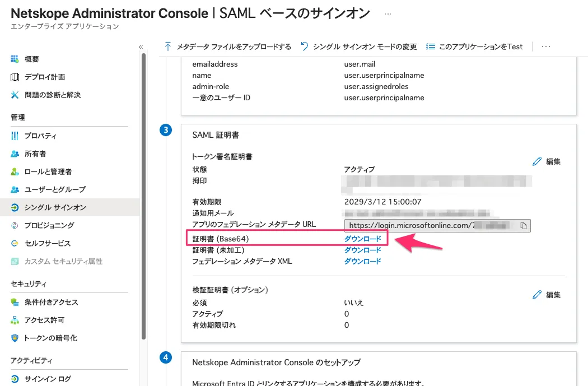This screenshot has width=588, height=386.
Task: Click the single sign-on mode change icon
Action: pyautogui.click(x=305, y=46)
